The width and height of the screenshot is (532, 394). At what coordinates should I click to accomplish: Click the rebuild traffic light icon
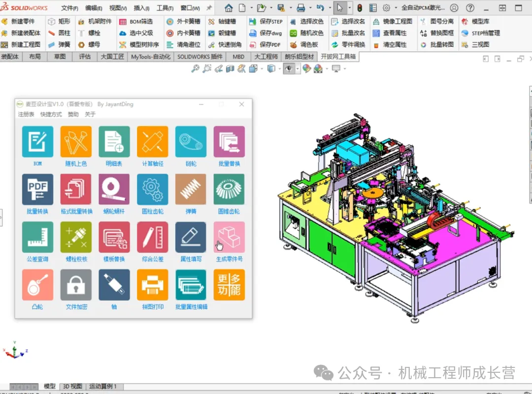(360, 7)
